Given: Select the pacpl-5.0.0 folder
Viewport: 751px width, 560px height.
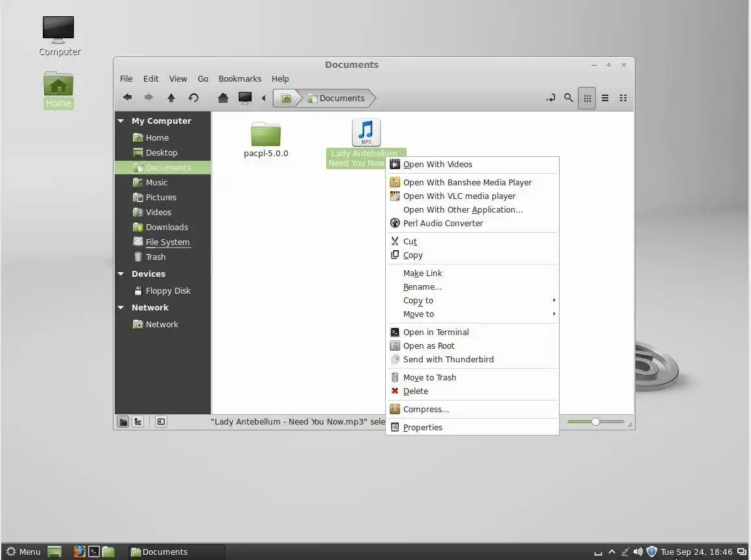Looking at the screenshot, I should point(266,140).
